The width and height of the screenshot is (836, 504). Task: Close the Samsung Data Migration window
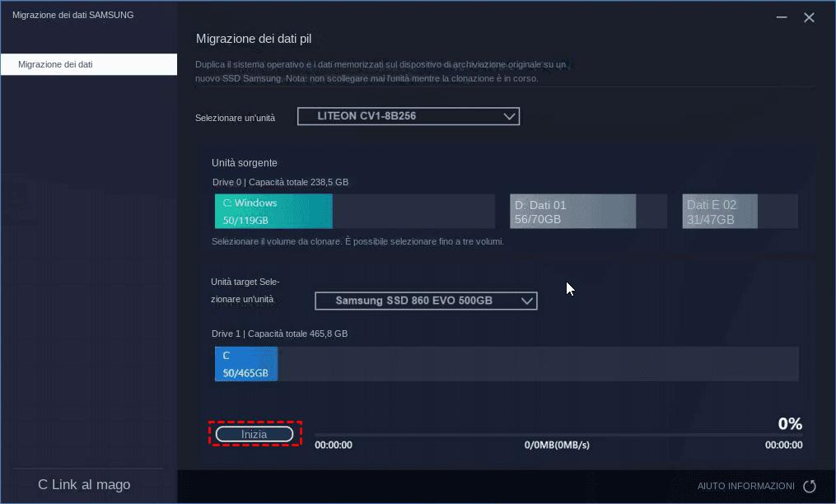[809, 17]
